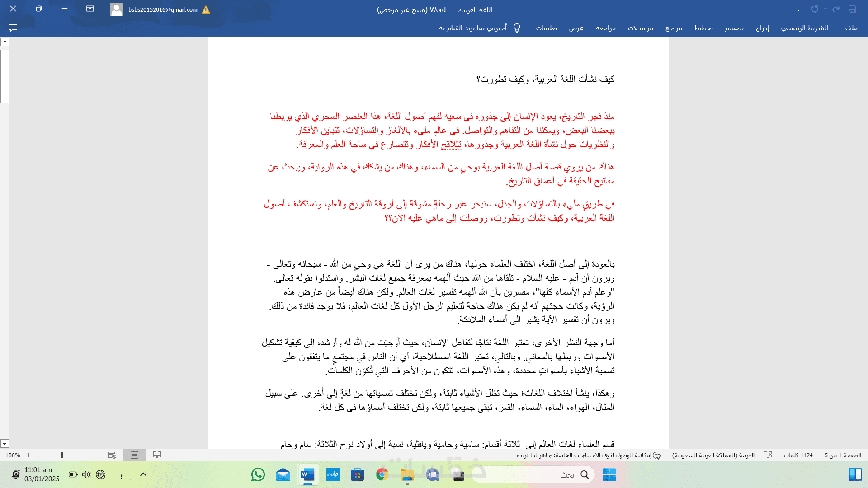Show hidden system tray icons chevron
The height and width of the screenshot is (488, 868).
(143, 474)
